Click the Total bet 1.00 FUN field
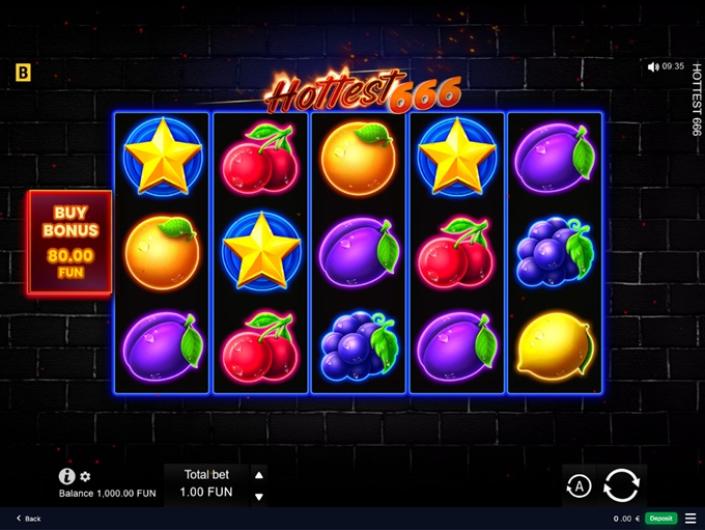The height and width of the screenshot is (530, 705). click(x=206, y=484)
